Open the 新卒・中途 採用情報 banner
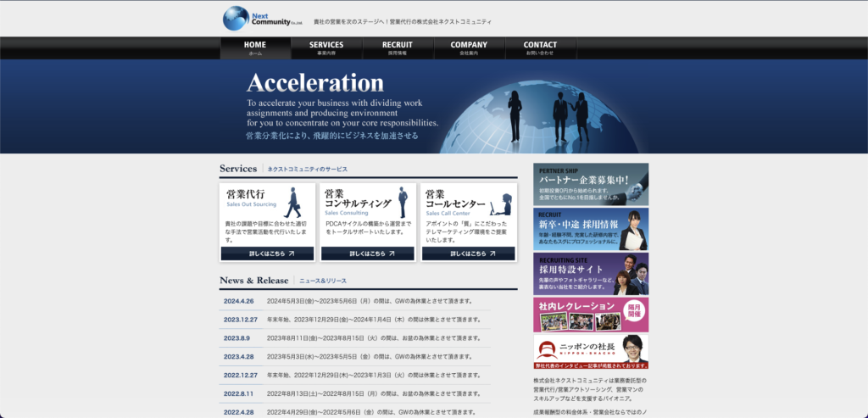The height and width of the screenshot is (418, 868). click(x=591, y=229)
